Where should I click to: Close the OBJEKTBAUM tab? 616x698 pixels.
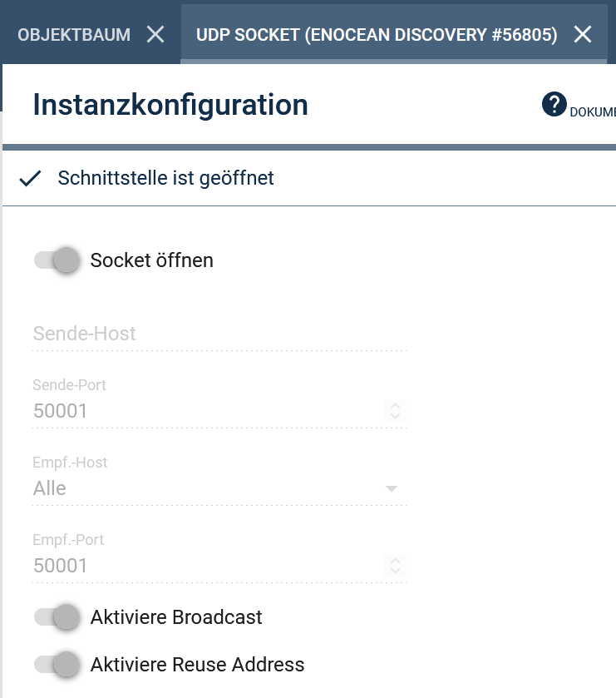point(155,34)
